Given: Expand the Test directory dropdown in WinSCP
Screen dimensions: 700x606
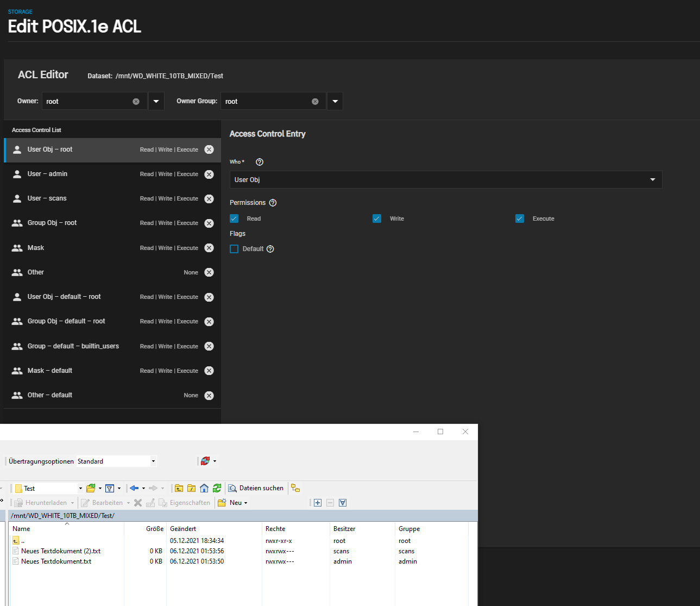Looking at the screenshot, I should 80,488.
